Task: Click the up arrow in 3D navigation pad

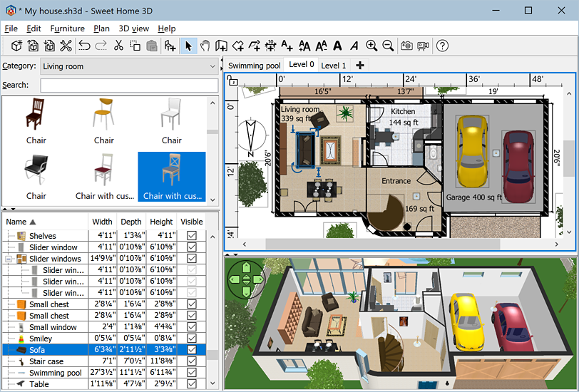Action: click(x=247, y=267)
